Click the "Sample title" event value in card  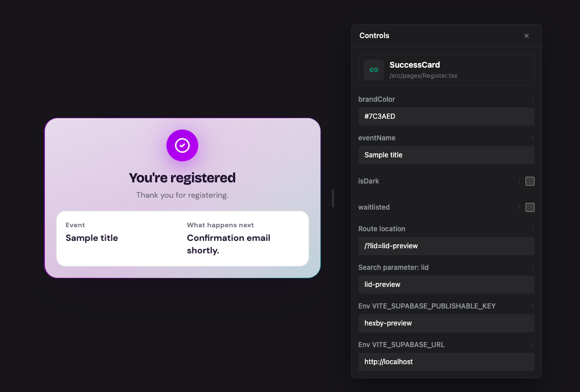[91, 238]
